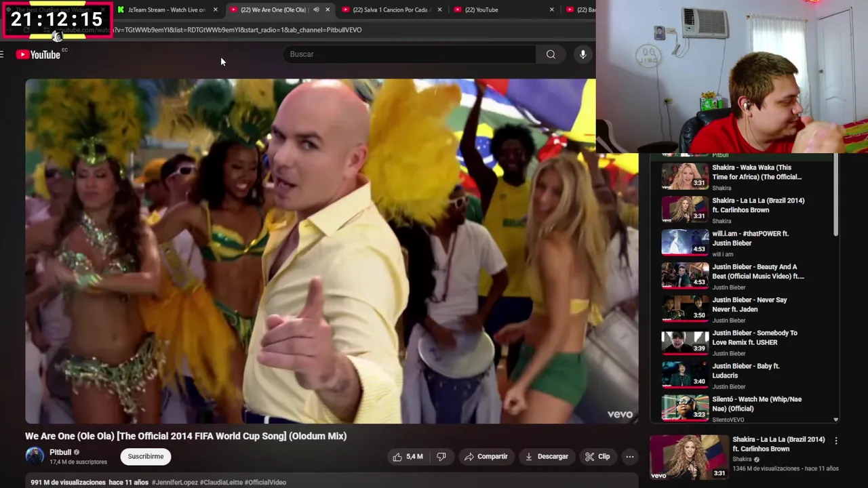The width and height of the screenshot is (868, 488).
Task: Click the #JenniferLopez hashtag
Action: 175,483
